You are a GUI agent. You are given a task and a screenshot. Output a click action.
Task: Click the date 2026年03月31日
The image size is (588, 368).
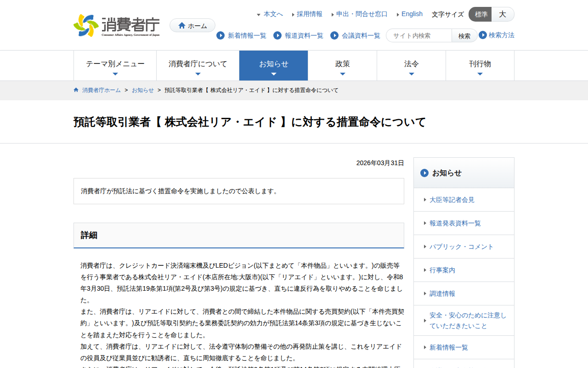380,163
